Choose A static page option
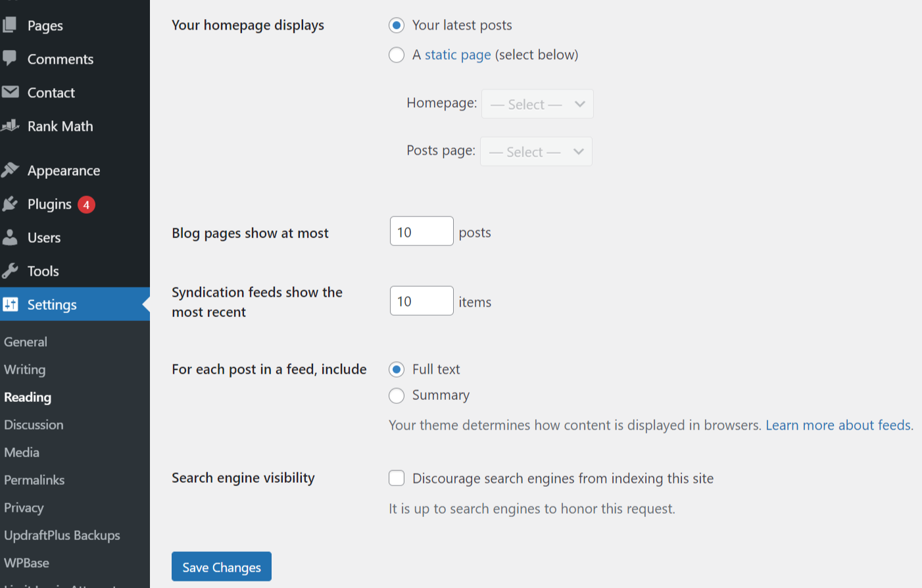This screenshot has width=922, height=588. click(x=396, y=55)
